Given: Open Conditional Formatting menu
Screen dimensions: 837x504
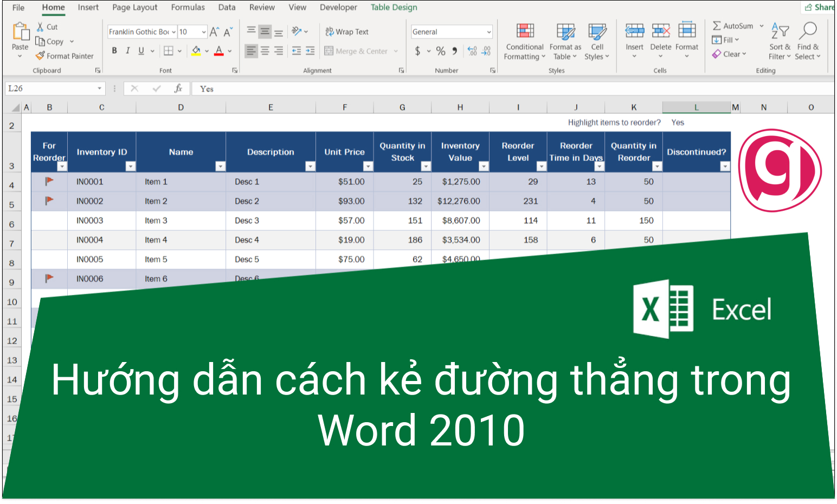Looking at the screenshot, I should 525,41.
